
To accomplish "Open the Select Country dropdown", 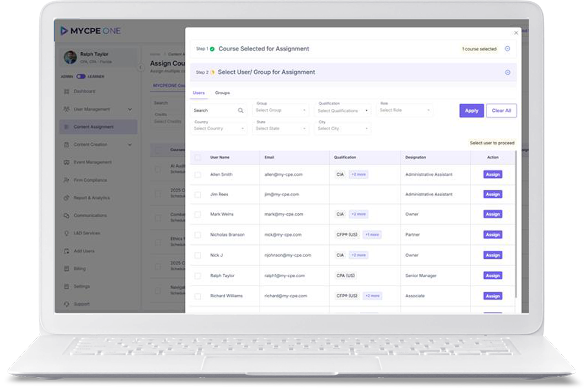I will [219, 129].
